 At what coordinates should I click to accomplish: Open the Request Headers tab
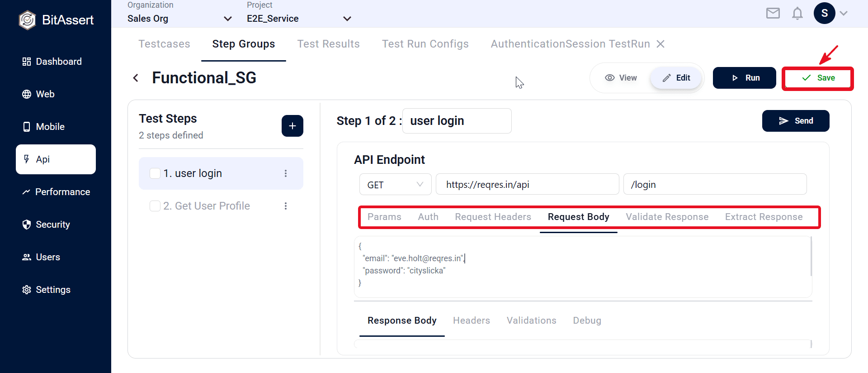493,217
